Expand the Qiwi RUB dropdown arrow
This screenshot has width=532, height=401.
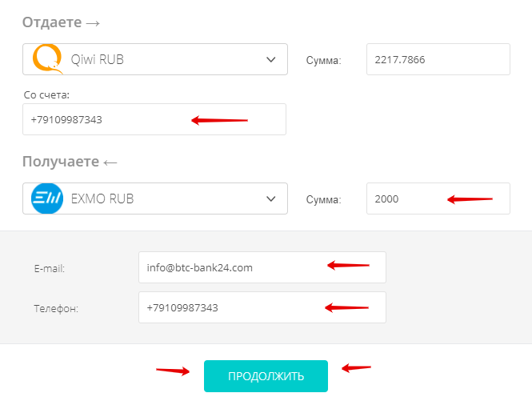coord(270,60)
